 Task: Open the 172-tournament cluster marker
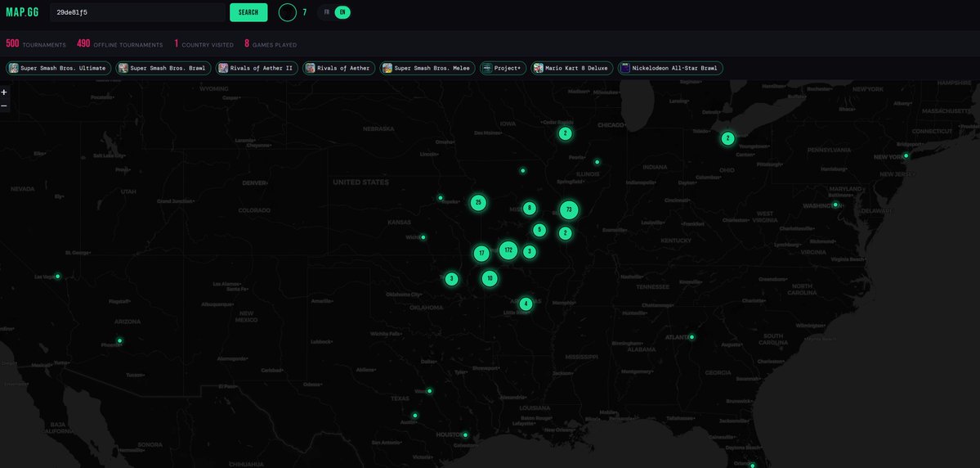coord(508,250)
